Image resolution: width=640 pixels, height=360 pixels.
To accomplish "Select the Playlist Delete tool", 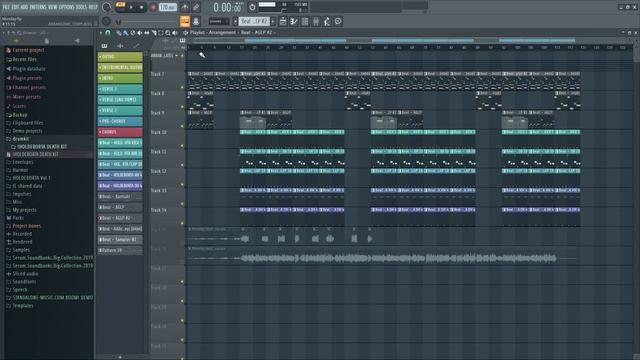I will point(133,33).
